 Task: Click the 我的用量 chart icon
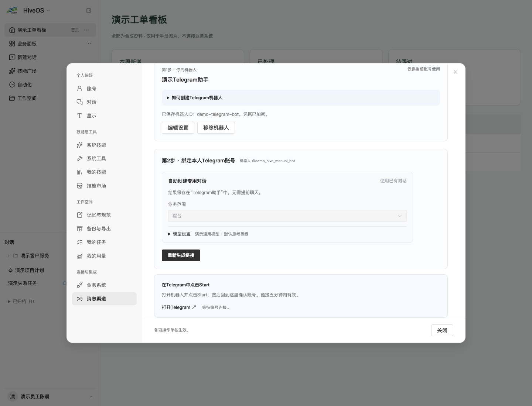point(79,256)
